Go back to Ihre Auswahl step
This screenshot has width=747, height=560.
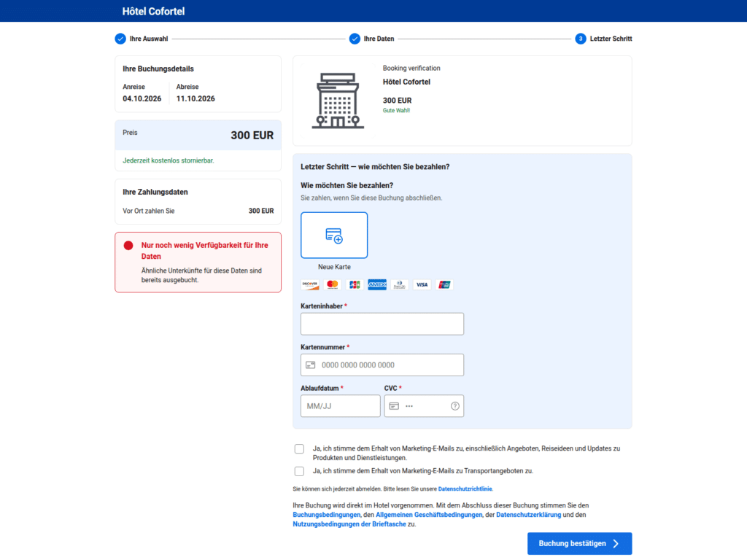142,39
